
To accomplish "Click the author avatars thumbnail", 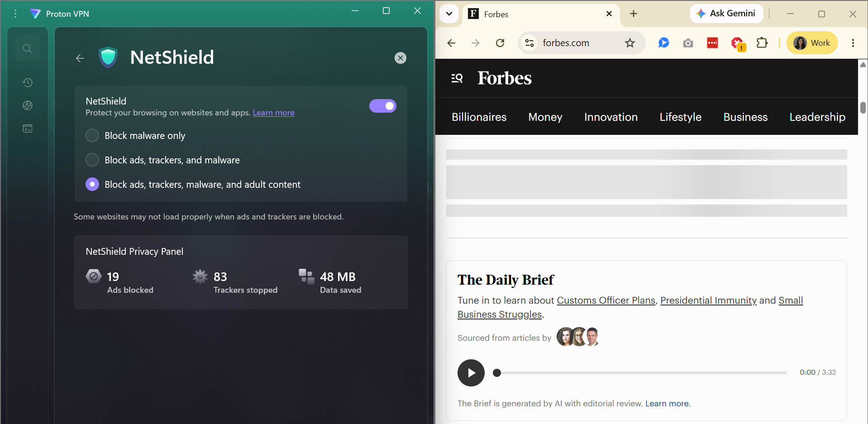I will tap(578, 337).
